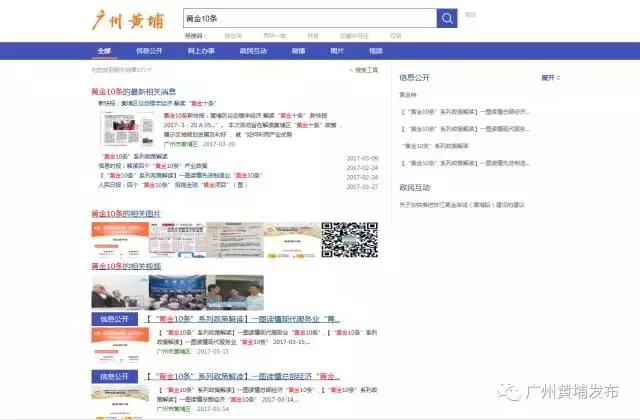Open the first related video thumbnail
640x420 pixels.
pyautogui.click(x=119, y=291)
